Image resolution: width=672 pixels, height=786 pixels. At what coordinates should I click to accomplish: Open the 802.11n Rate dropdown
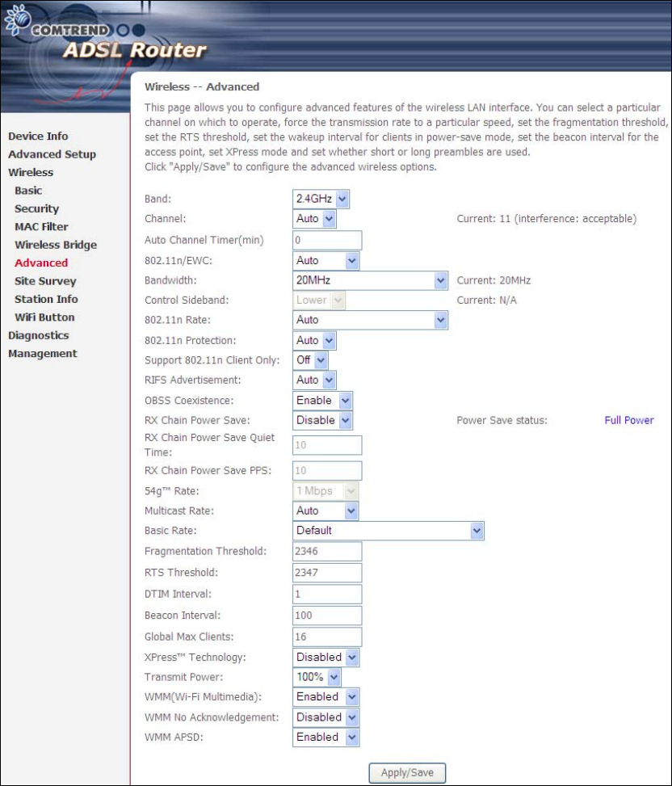tap(370, 320)
